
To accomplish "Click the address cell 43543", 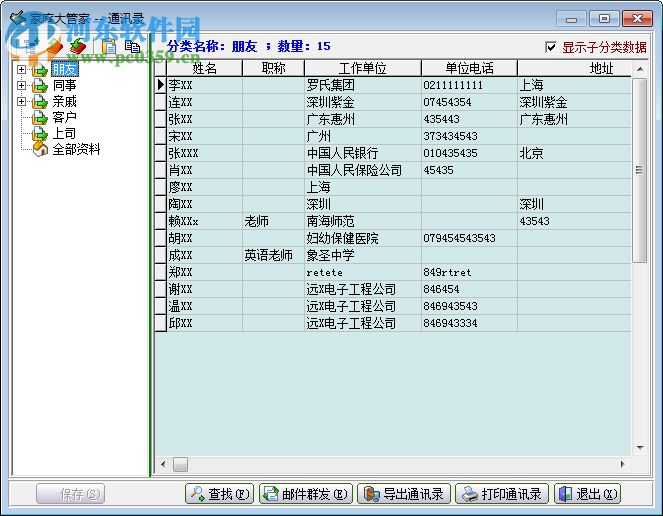I will (574, 221).
